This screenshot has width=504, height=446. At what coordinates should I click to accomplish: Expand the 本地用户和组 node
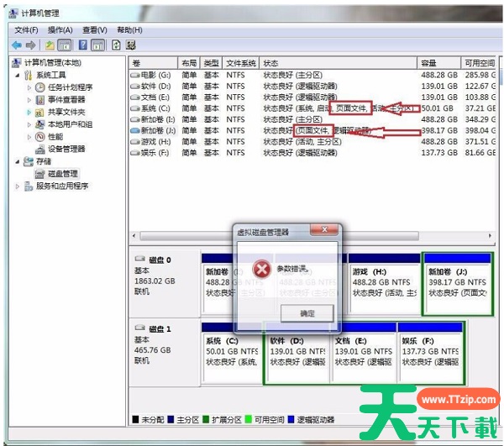coord(29,124)
